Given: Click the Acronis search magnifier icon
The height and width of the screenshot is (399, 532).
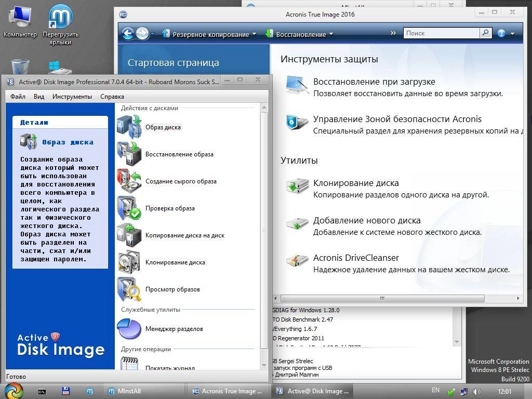Looking at the screenshot, I should coord(486,33).
